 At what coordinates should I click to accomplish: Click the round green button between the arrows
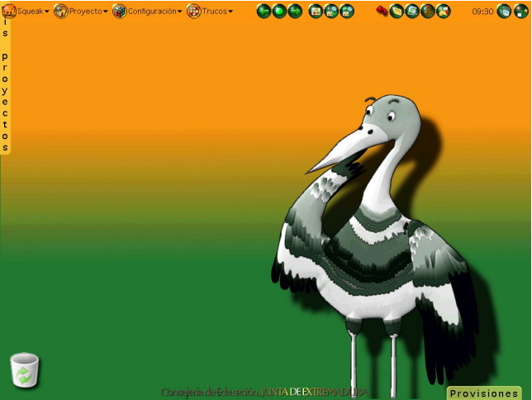point(279,11)
